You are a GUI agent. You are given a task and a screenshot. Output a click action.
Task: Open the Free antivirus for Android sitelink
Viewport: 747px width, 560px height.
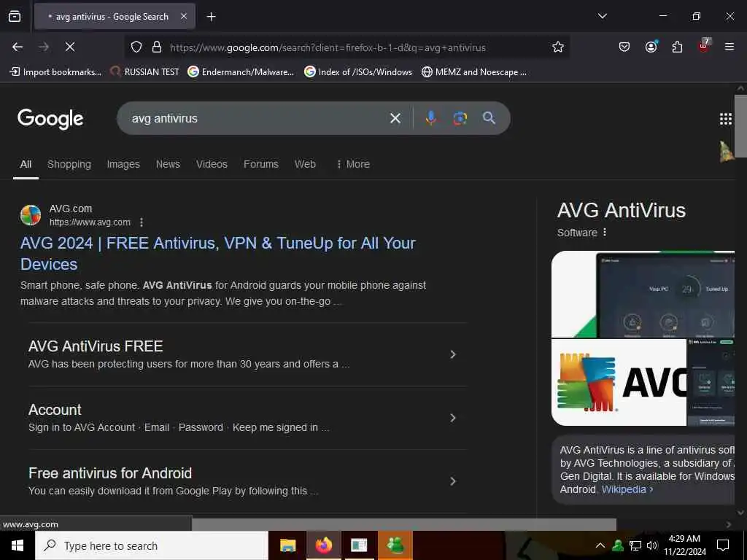point(110,472)
